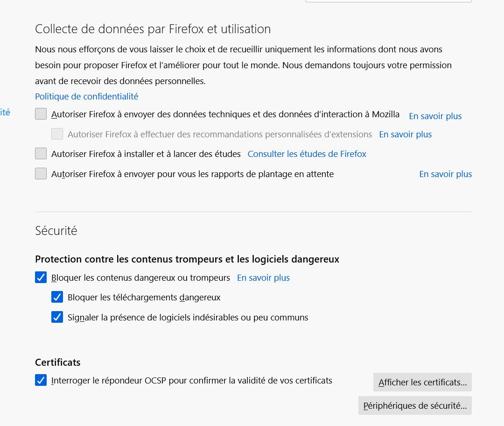Open the Politique de confidentialité link

point(86,96)
